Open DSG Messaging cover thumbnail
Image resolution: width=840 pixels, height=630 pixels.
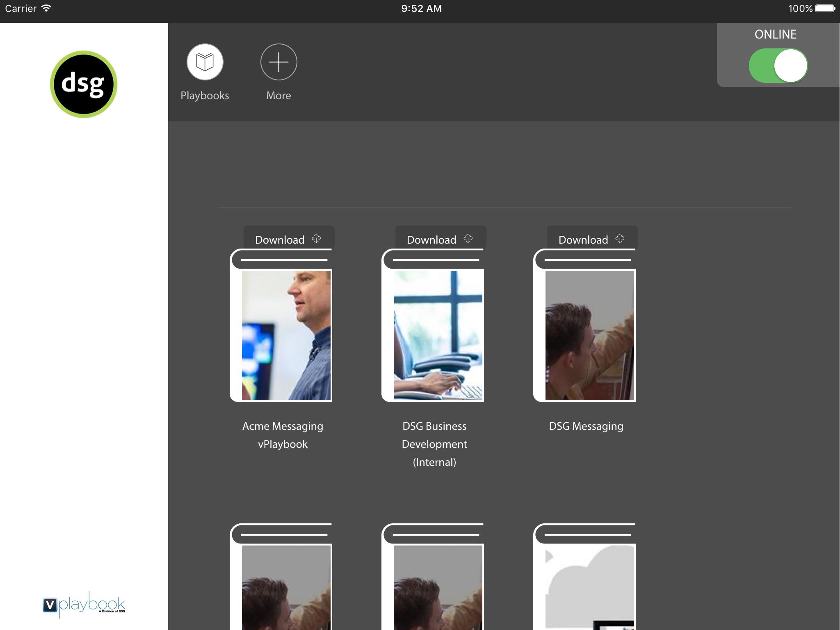pos(590,335)
